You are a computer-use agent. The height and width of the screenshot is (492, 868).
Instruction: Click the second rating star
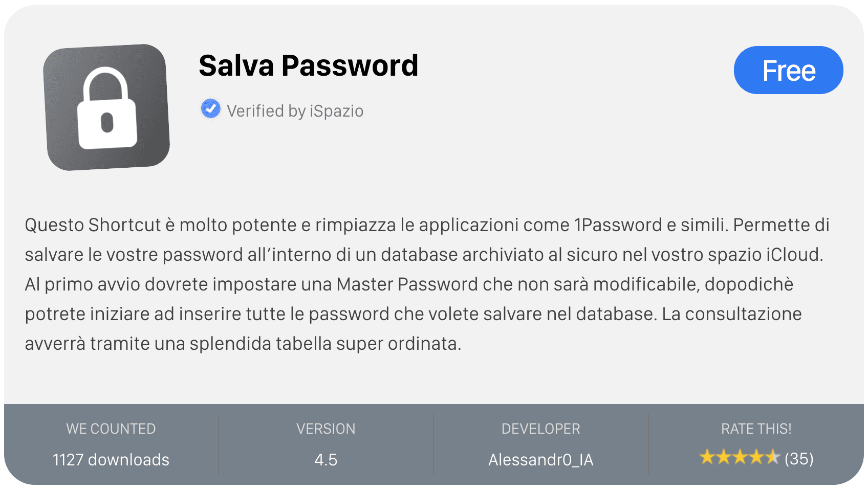tap(724, 457)
